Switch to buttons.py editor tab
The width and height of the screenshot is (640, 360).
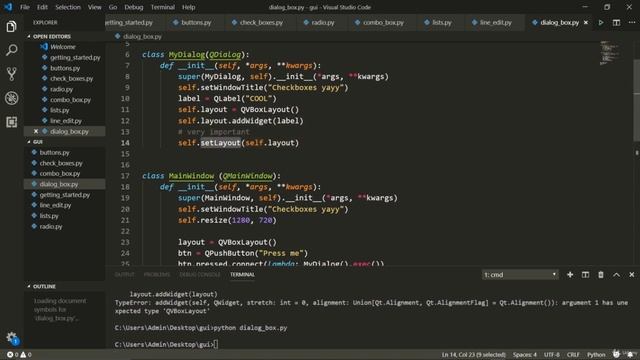(196, 23)
